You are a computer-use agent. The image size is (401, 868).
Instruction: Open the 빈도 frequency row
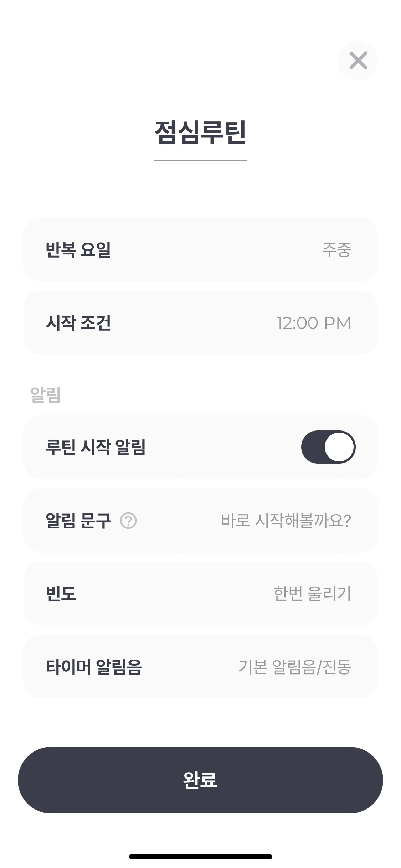click(200, 594)
